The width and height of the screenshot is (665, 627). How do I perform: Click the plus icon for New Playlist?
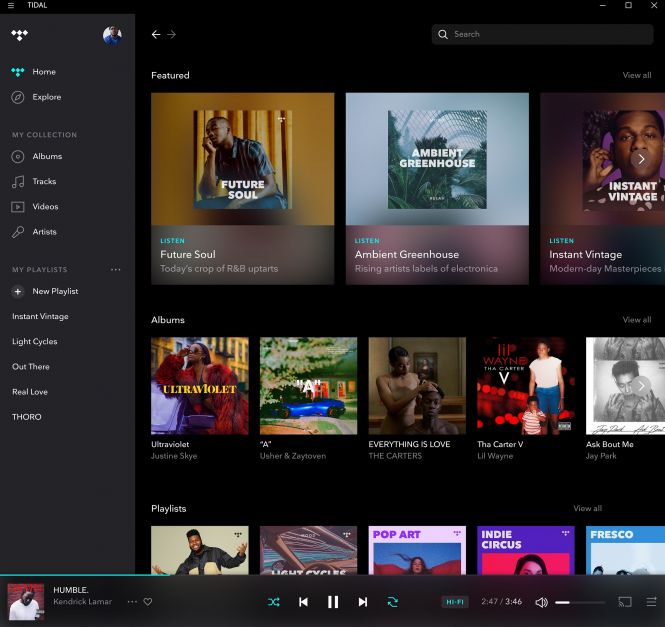[x=18, y=291]
